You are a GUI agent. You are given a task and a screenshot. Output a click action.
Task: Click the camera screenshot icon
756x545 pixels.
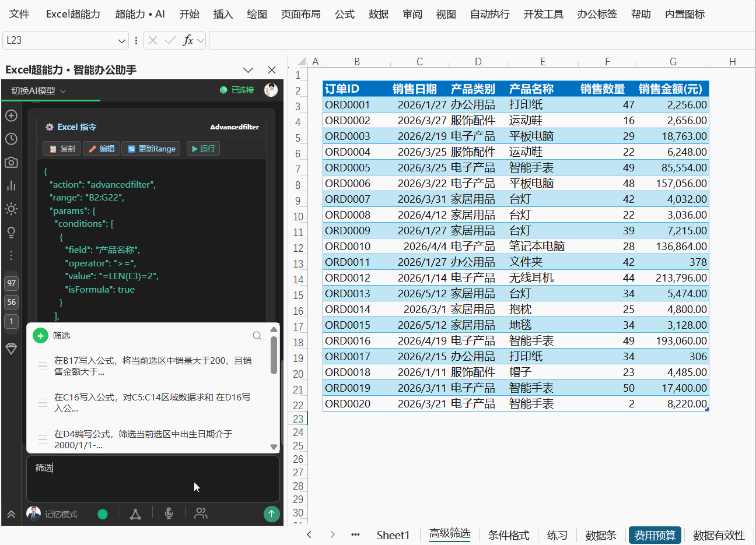pos(11,162)
